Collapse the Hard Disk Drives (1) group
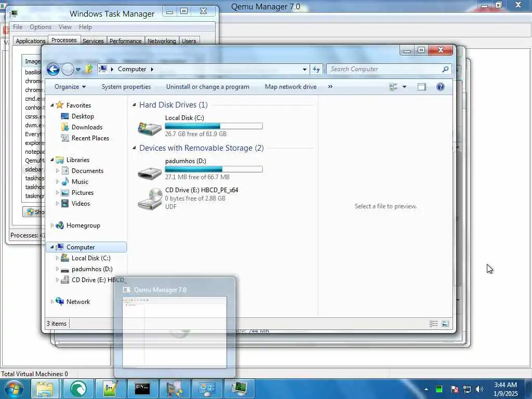532x399 pixels. click(134, 105)
